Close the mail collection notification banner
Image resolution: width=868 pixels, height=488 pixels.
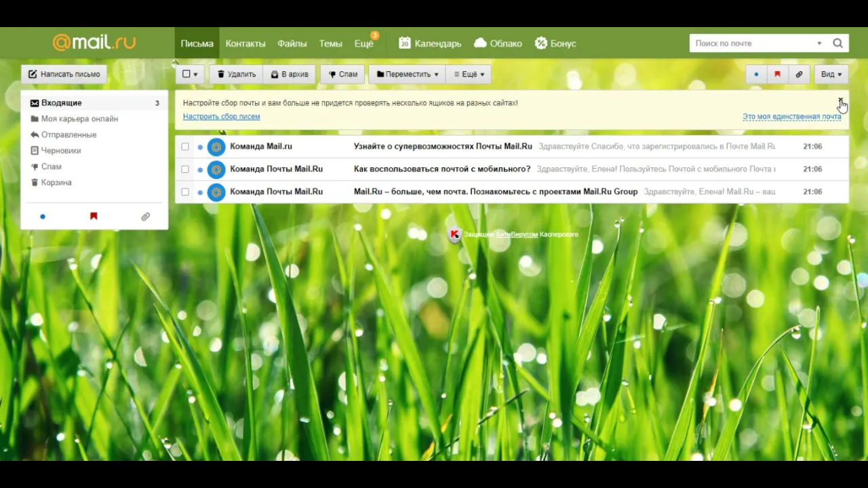click(840, 102)
